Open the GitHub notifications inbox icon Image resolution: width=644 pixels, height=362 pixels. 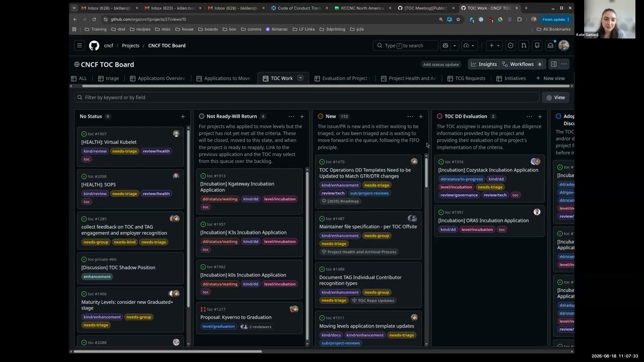550,46
